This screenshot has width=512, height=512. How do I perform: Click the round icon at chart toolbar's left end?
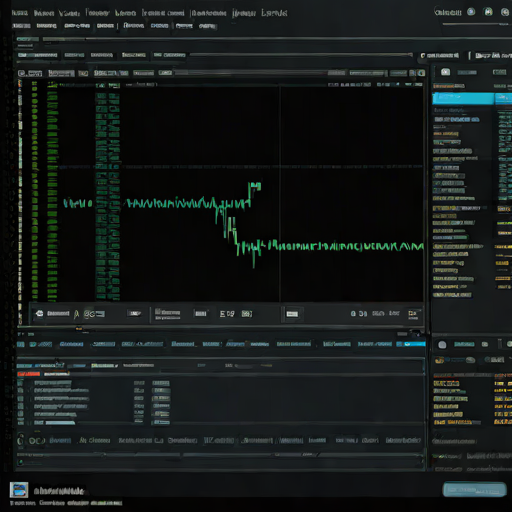click(x=39, y=313)
